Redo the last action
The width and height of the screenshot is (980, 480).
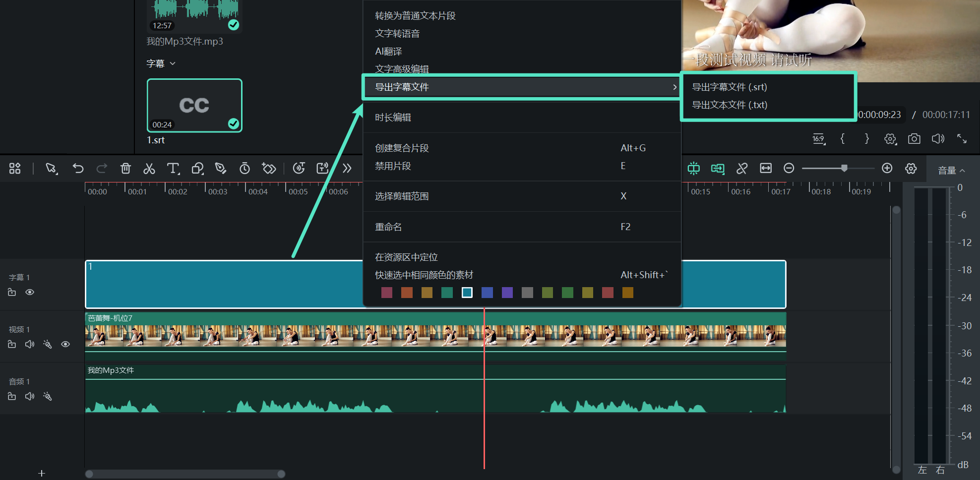click(x=102, y=169)
